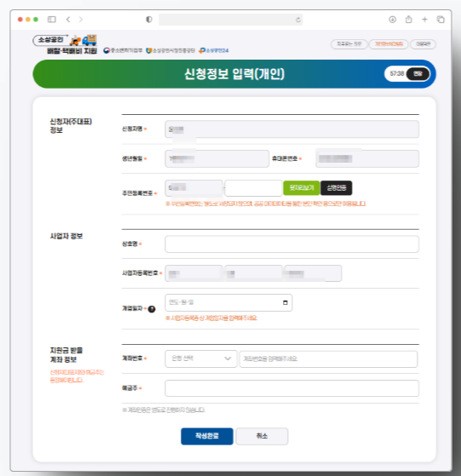Click the black 실명인증 button
This screenshot has width=461, height=476.
337,188
